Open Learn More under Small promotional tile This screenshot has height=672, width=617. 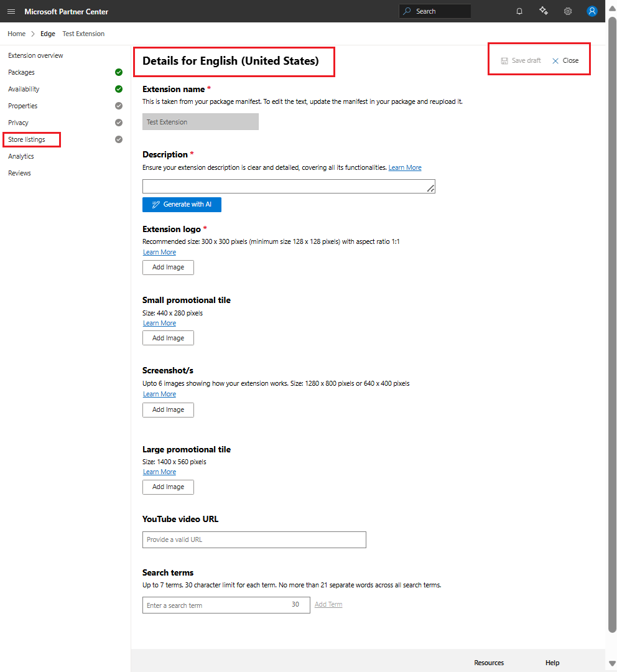coord(159,323)
